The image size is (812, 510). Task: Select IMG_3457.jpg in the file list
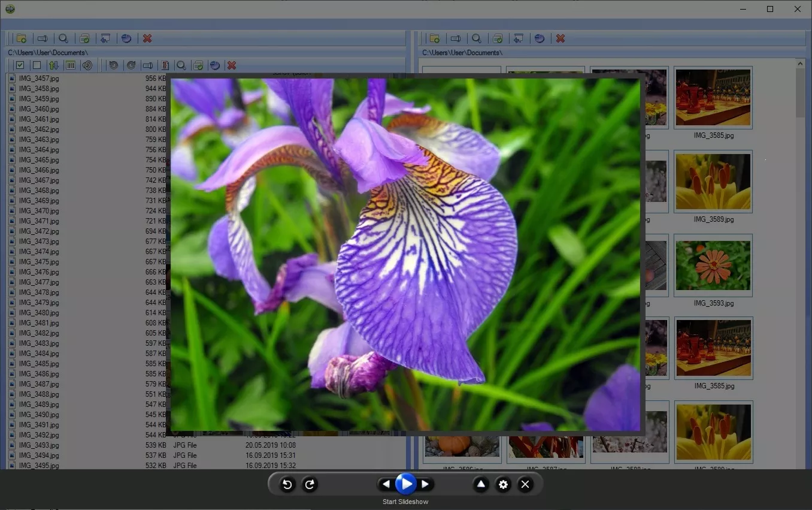[38, 78]
